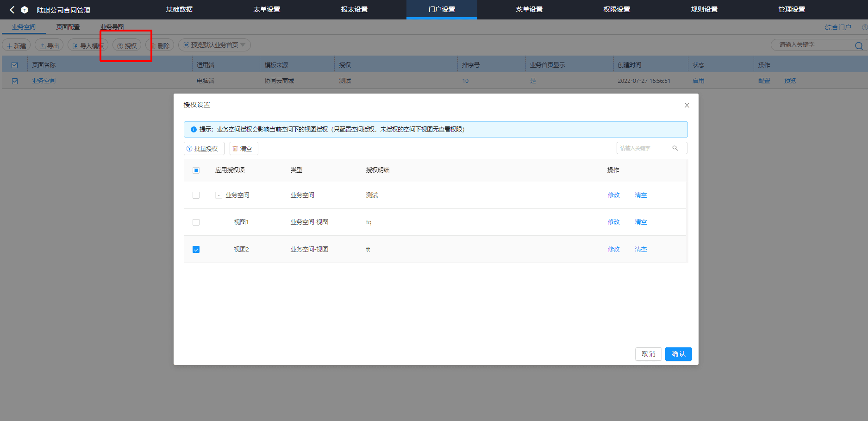Click the 排序号 column header
The width and height of the screenshot is (868, 421).
pos(471,65)
